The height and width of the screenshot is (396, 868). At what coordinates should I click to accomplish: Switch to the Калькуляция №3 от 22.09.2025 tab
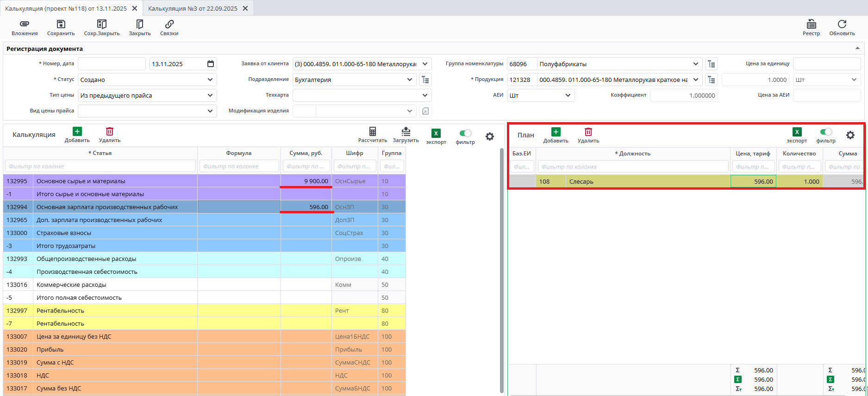[193, 8]
